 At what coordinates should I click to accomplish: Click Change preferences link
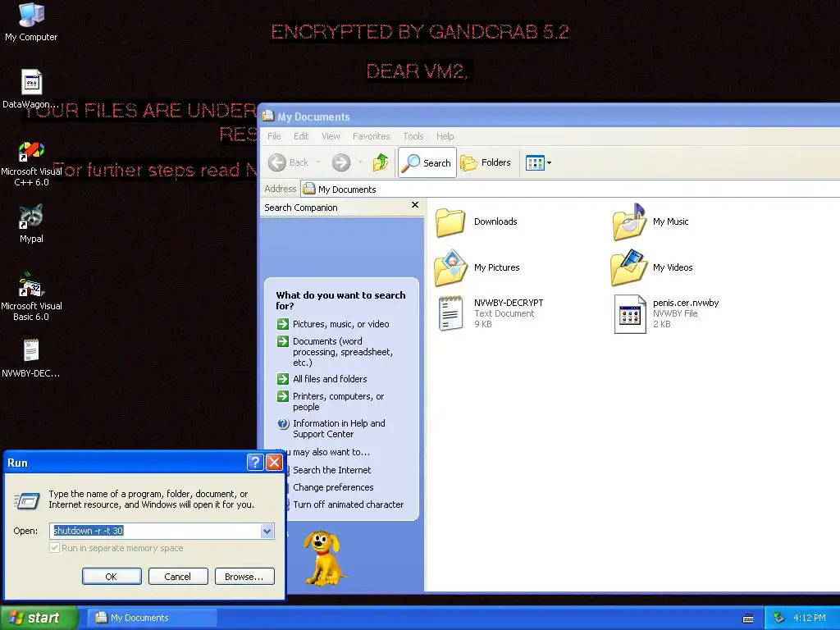pyautogui.click(x=333, y=487)
